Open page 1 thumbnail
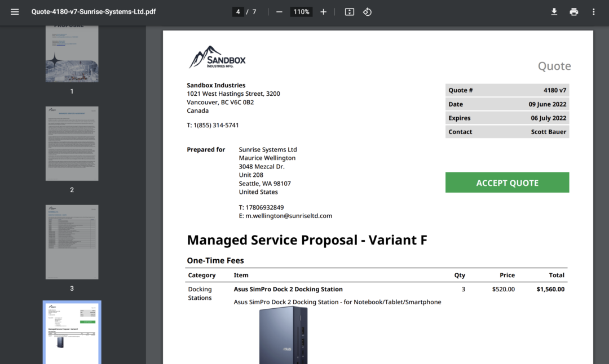Image resolution: width=609 pixels, height=364 pixels. pyautogui.click(x=72, y=54)
